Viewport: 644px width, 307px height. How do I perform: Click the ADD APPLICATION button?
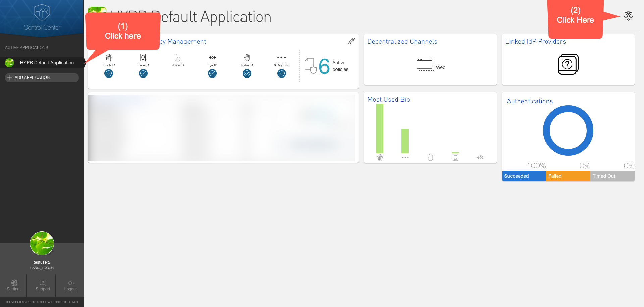point(42,78)
